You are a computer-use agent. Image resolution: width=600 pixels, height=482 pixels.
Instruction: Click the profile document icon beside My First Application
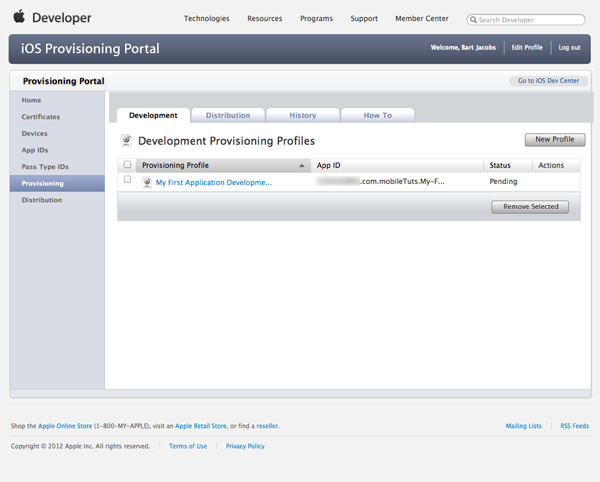(147, 182)
